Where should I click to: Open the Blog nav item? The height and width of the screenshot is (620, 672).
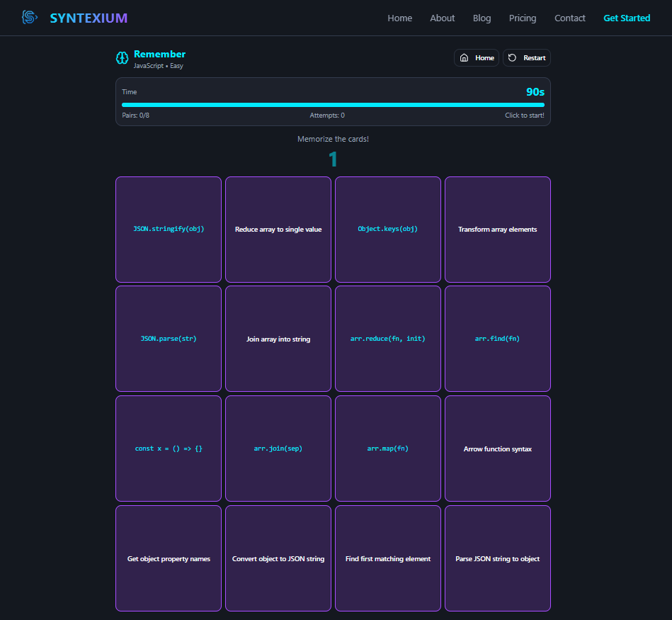coord(482,18)
